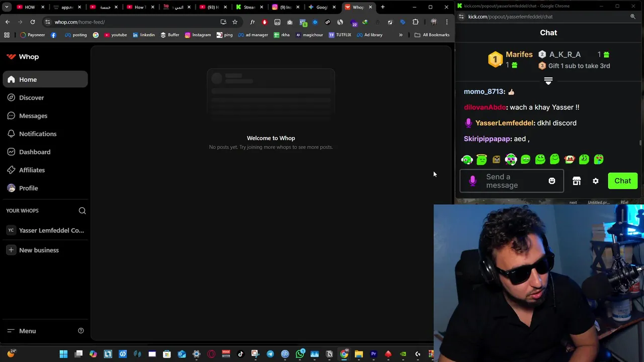The height and width of the screenshot is (362, 644).
Task: Create a New business
Action: [45, 250]
